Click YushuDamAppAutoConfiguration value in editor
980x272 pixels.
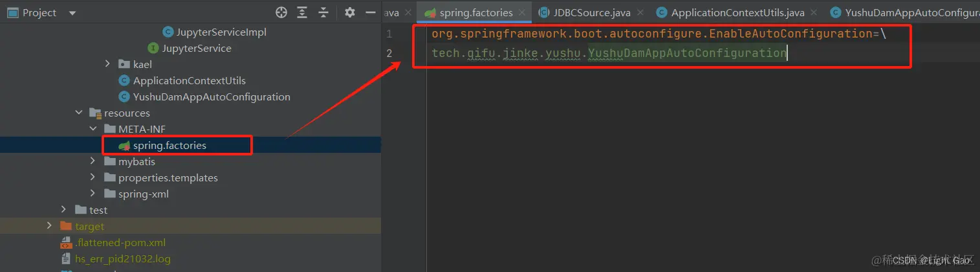point(687,53)
